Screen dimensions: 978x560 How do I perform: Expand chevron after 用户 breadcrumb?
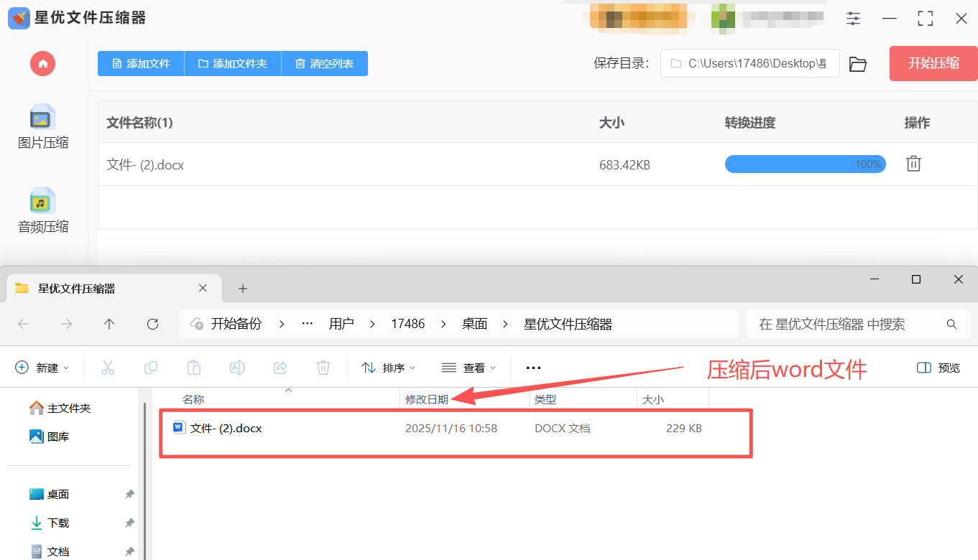tap(372, 325)
